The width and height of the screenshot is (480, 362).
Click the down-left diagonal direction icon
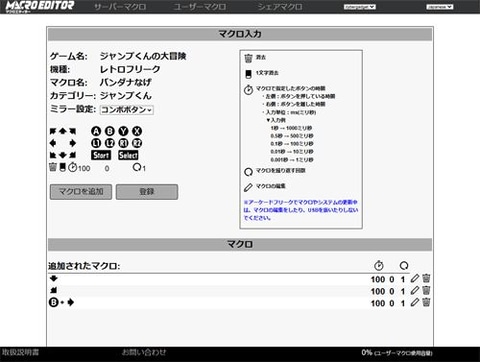53,155
